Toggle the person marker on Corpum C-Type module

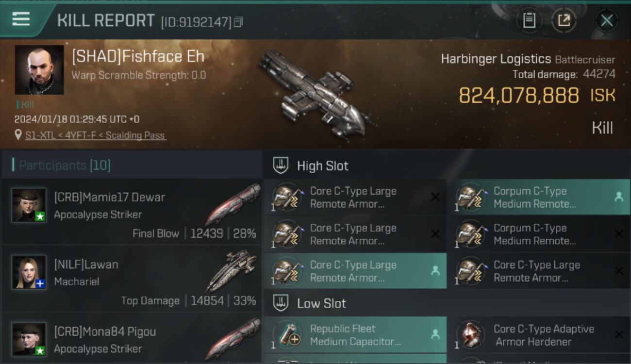(618, 197)
